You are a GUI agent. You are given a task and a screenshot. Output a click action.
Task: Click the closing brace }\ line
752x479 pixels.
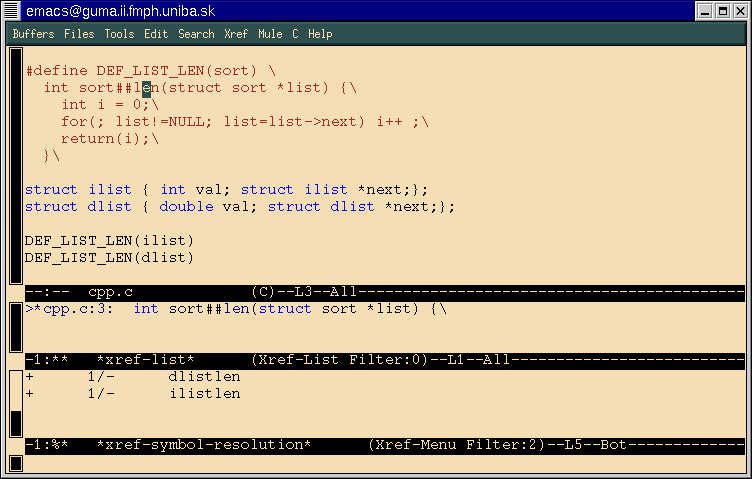[51, 156]
